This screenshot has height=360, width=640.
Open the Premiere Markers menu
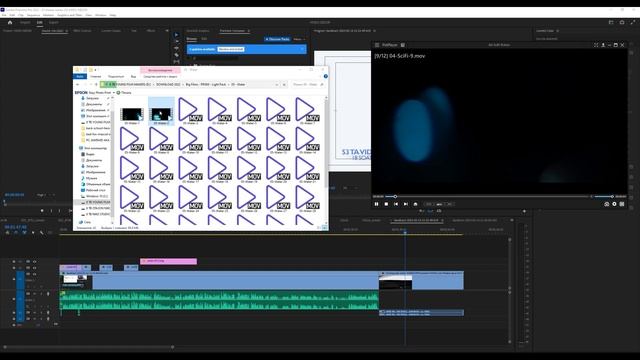pos(48,15)
